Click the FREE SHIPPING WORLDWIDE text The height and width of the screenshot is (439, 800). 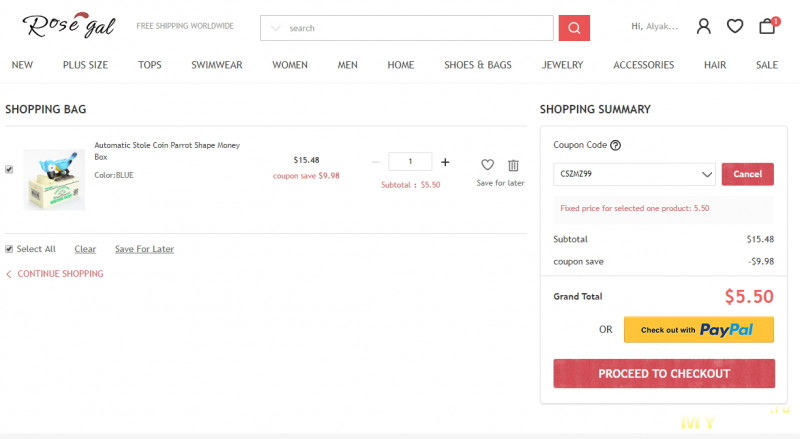[x=185, y=26]
